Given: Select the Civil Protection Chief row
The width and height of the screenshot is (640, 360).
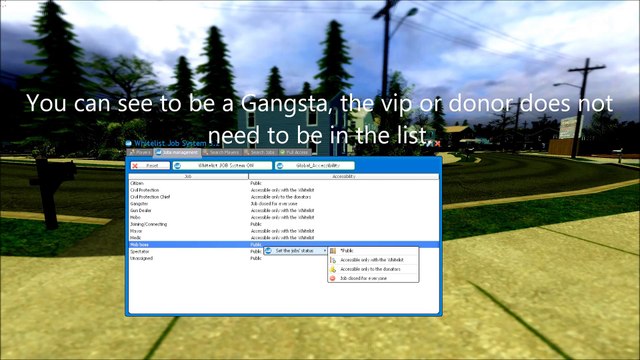Looking at the screenshot, I should pos(284,197).
